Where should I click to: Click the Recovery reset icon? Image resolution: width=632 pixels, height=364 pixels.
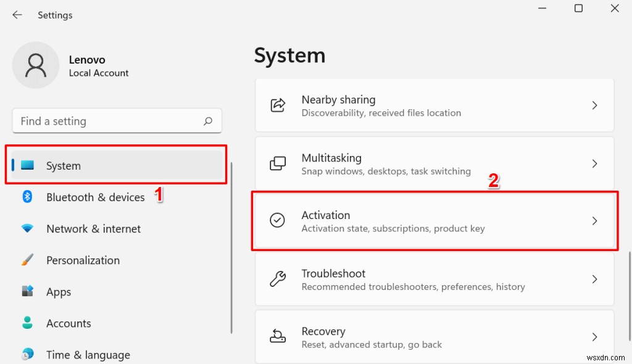[x=278, y=337]
